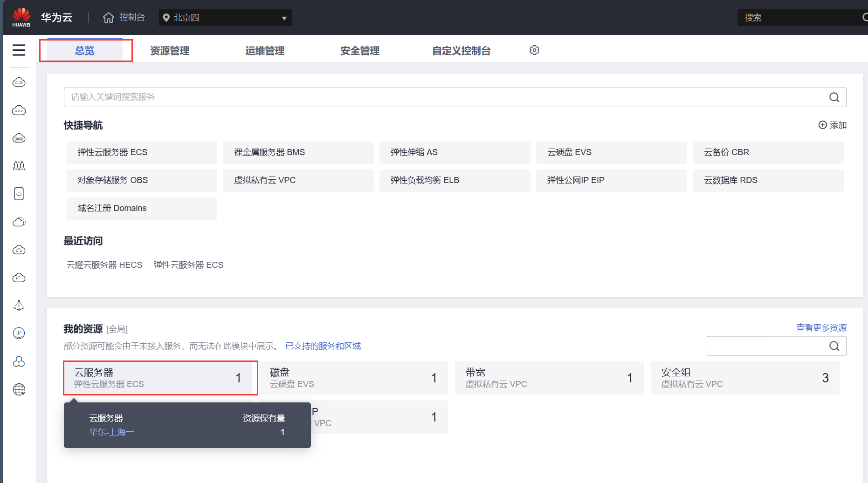Open the hexagon cluster sidebar icon

click(x=19, y=361)
